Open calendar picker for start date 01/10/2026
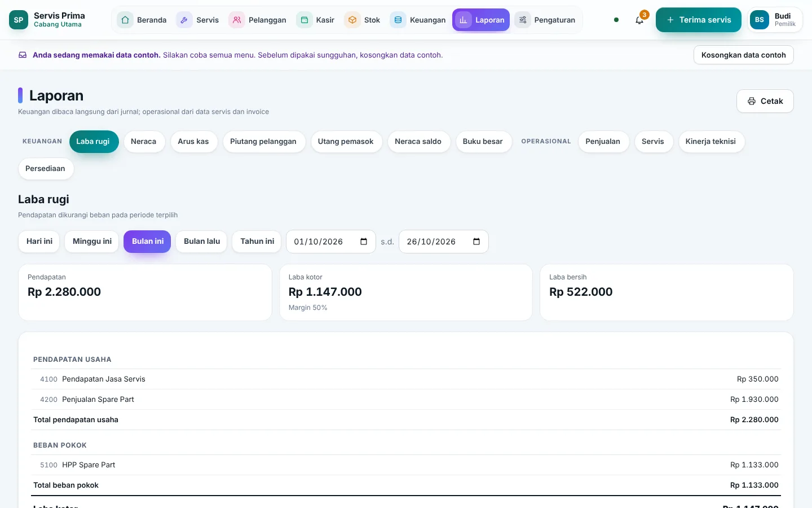The image size is (812, 508). coord(364,242)
